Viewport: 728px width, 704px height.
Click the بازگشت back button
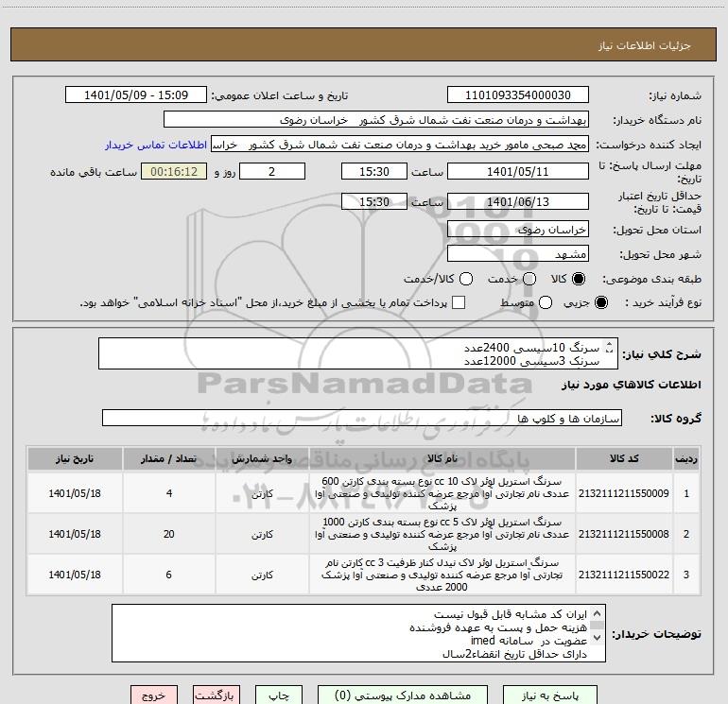click(217, 695)
